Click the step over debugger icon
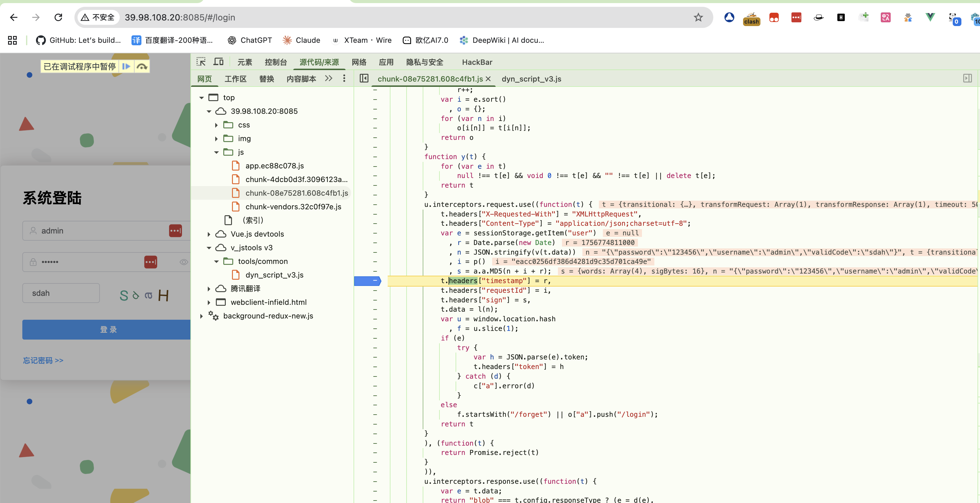Image resolution: width=980 pixels, height=503 pixels. [142, 67]
